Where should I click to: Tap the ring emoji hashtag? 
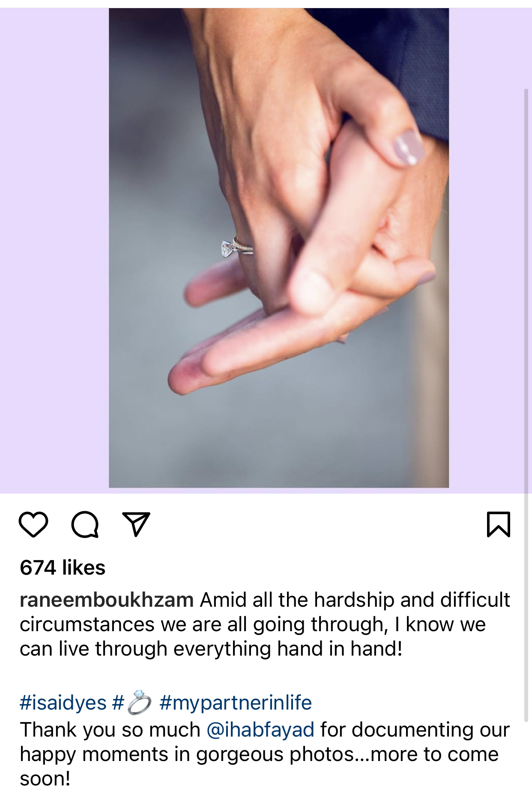[132, 703]
